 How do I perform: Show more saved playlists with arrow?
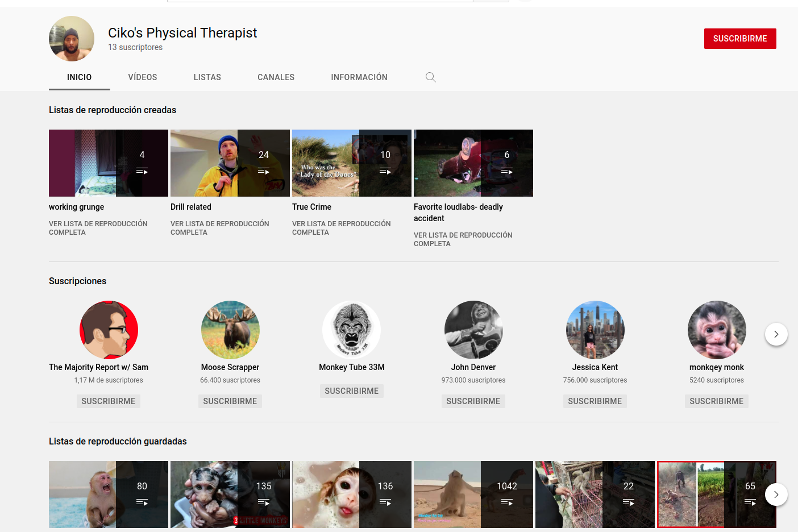(x=776, y=494)
